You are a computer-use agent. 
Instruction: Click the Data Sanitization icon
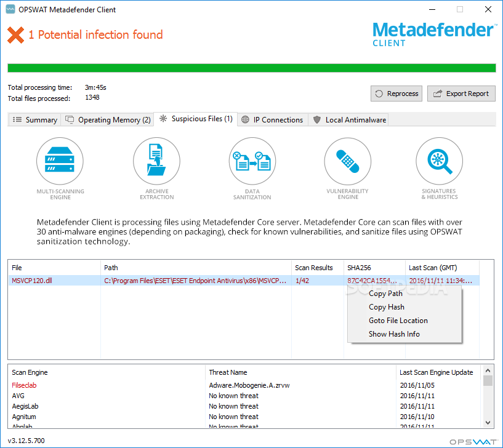252,161
